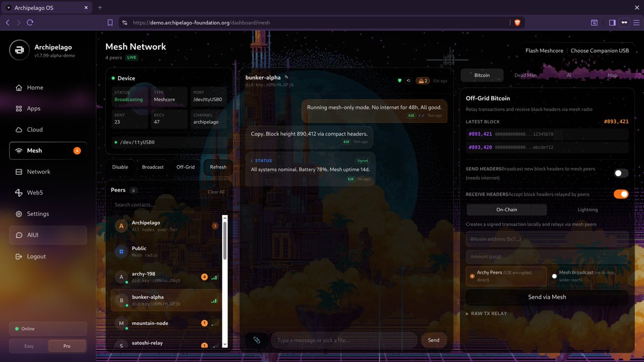Click the Public channel hash avatar

(121, 251)
